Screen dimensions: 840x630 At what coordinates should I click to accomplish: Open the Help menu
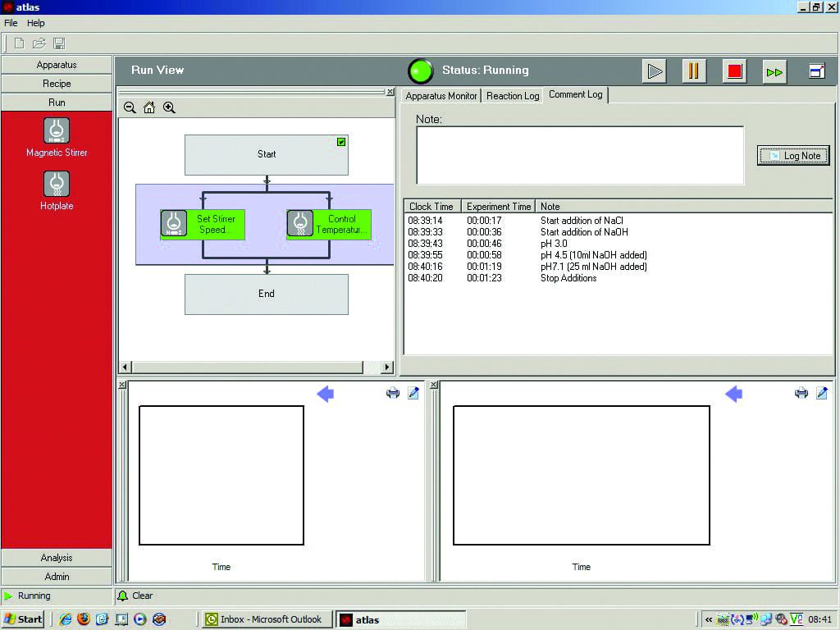tap(36, 23)
